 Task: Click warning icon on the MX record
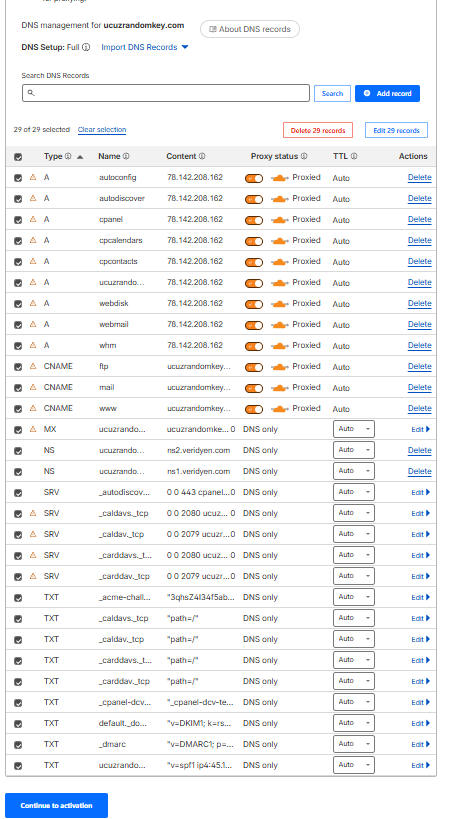click(33, 429)
